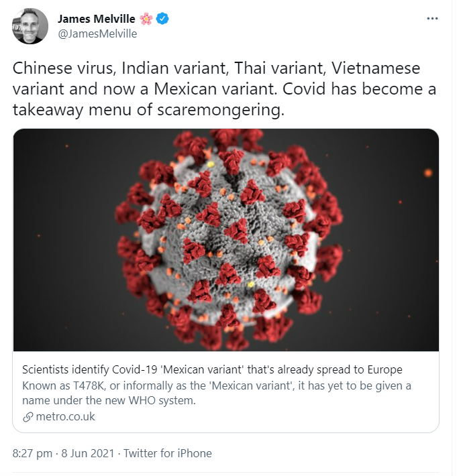Open the three-dot more options menu
Viewport: 457px width, 476px height.
point(432,19)
